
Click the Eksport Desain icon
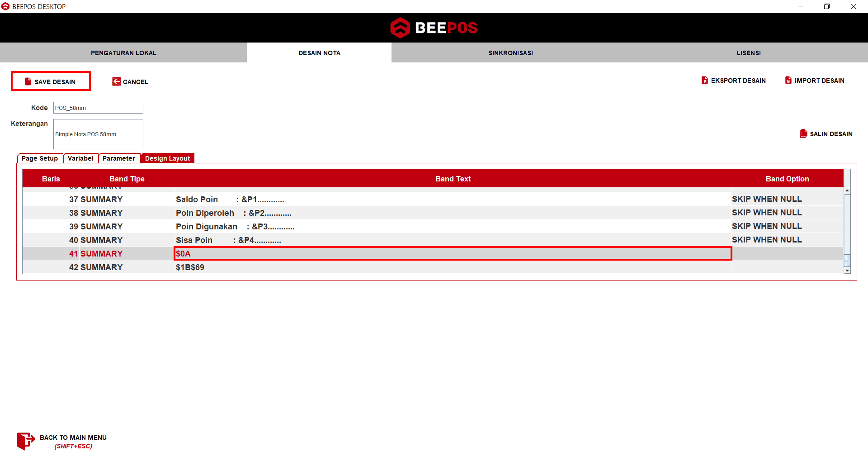pos(704,80)
